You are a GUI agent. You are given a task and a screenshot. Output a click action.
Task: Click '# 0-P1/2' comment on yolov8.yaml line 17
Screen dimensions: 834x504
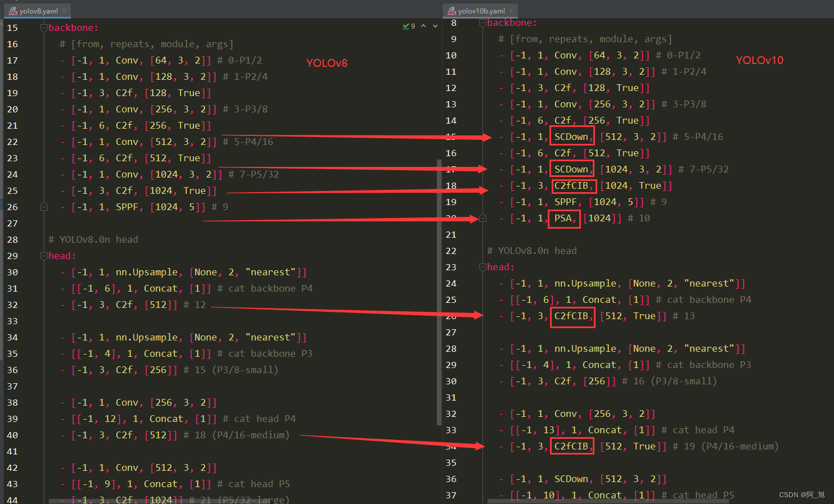(x=240, y=60)
